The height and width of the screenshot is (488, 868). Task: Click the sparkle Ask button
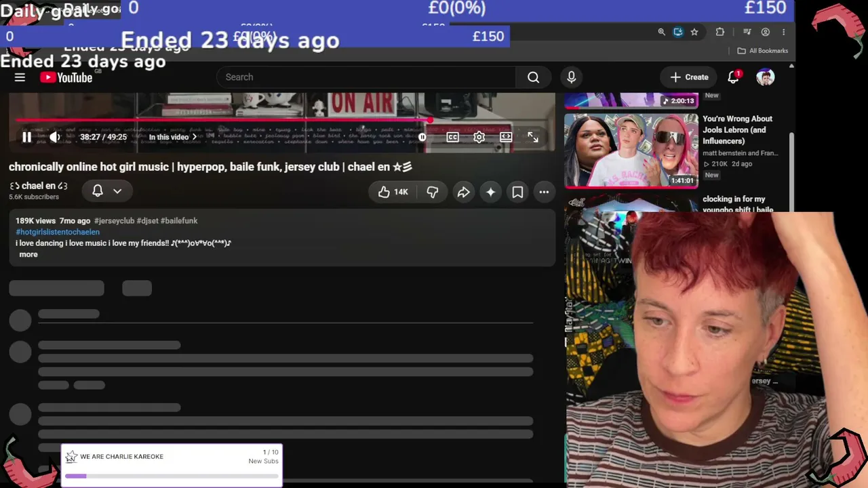pos(490,192)
